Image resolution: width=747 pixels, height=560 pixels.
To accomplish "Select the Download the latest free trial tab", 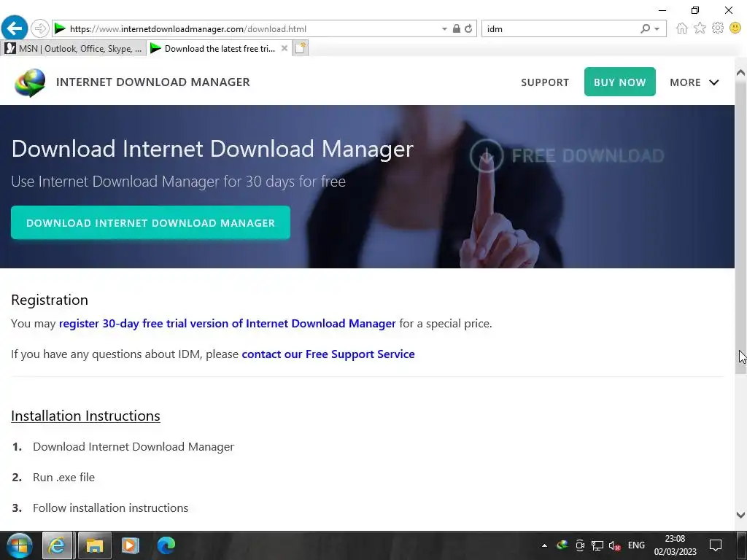I will [219, 48].
